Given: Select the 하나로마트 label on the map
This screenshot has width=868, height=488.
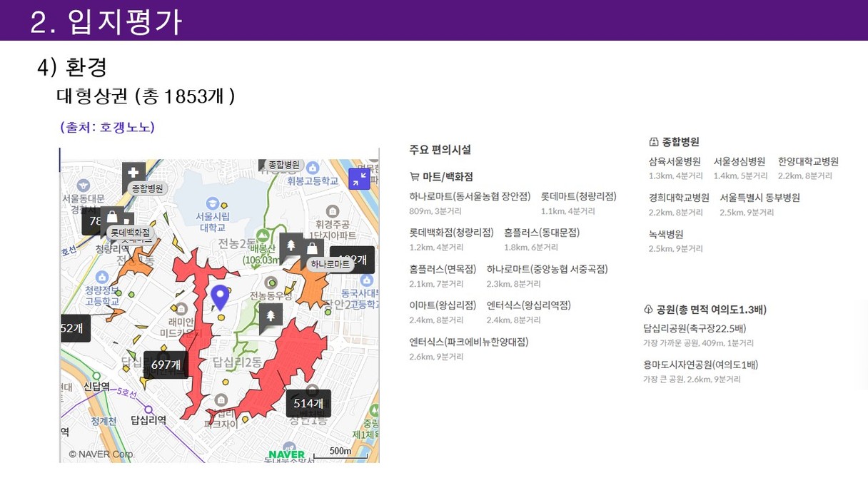Looking at the screenshot, I should pos(330,264).
